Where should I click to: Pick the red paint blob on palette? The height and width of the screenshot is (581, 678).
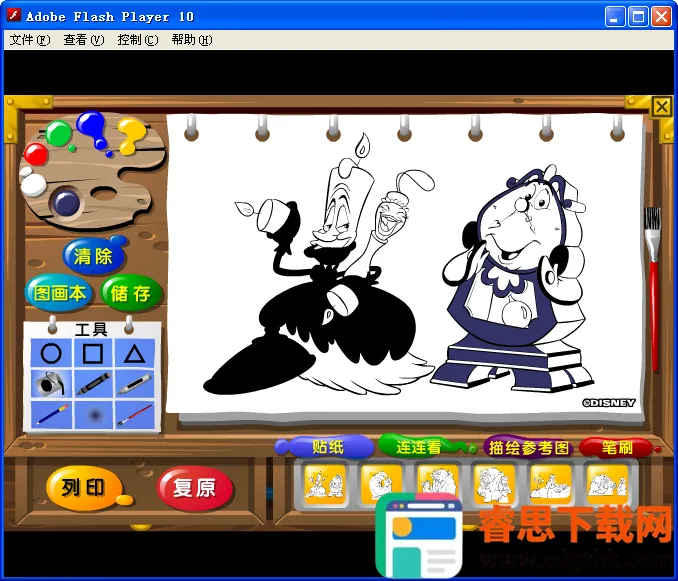36,154
